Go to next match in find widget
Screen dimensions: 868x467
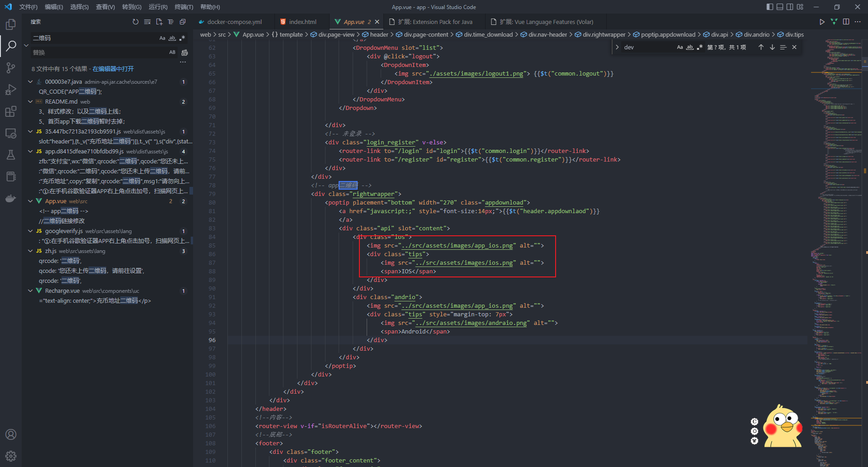click(x=772, y=47)
